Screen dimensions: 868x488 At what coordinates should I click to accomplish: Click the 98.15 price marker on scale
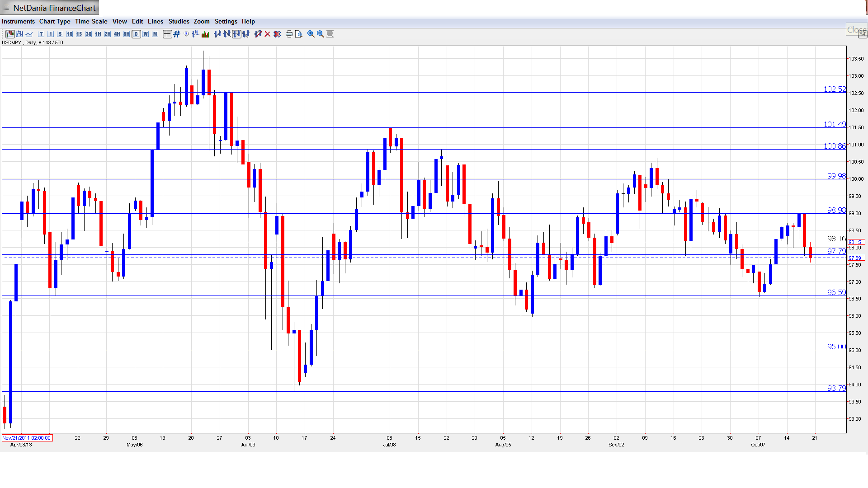coord(856,242)
